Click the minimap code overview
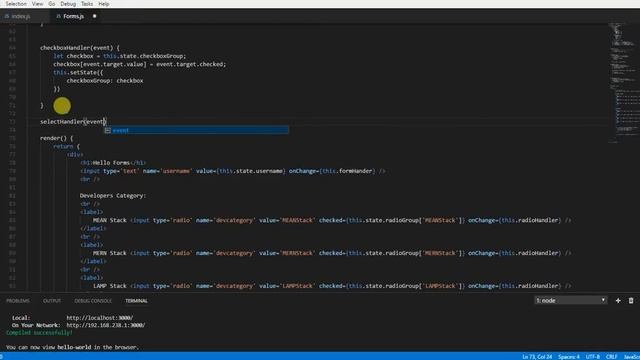Image resolution: width=640 pixels, height=360 pixels. 624,82
